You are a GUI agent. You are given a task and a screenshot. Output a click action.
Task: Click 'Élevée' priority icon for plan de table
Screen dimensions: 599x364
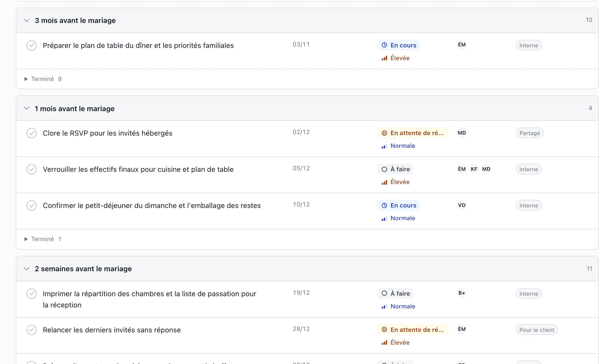384,58
